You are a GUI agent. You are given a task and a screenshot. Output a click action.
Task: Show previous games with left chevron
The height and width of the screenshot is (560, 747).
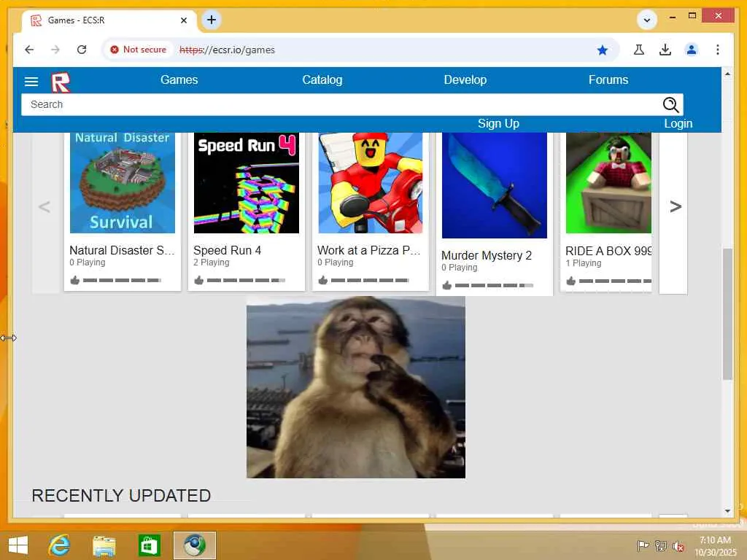coord(44,206)
